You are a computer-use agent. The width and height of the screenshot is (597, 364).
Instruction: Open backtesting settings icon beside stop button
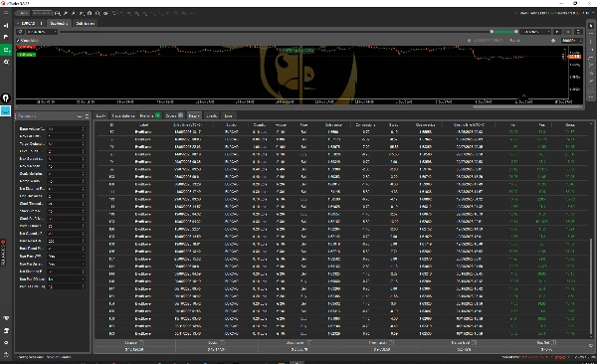[x=578, y=32]
